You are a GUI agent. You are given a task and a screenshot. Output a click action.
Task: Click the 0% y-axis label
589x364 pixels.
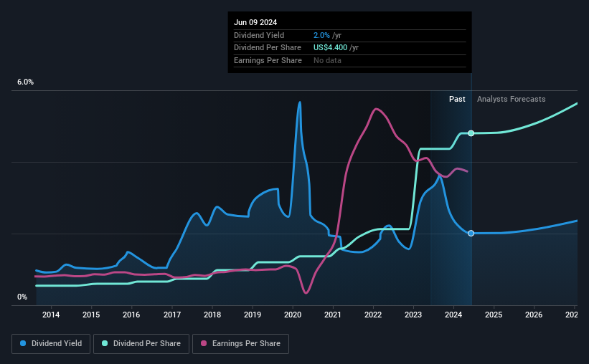[22, 297]
